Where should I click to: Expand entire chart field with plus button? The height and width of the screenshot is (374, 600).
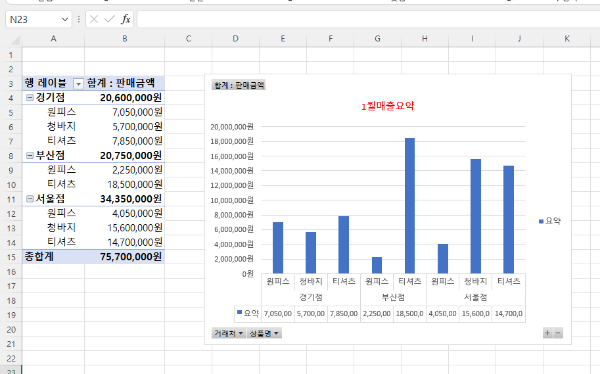pos(548,333)
